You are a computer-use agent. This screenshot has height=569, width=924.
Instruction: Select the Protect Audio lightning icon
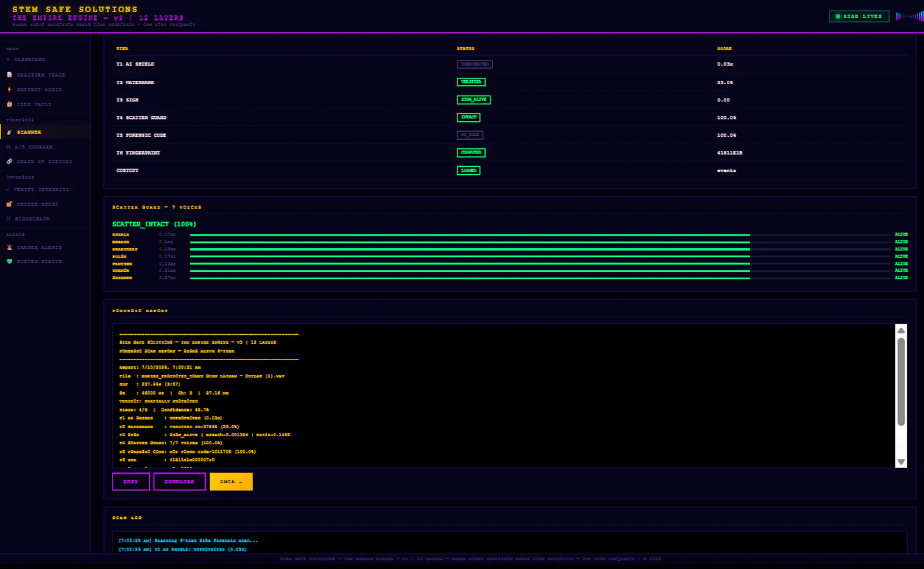9,89
